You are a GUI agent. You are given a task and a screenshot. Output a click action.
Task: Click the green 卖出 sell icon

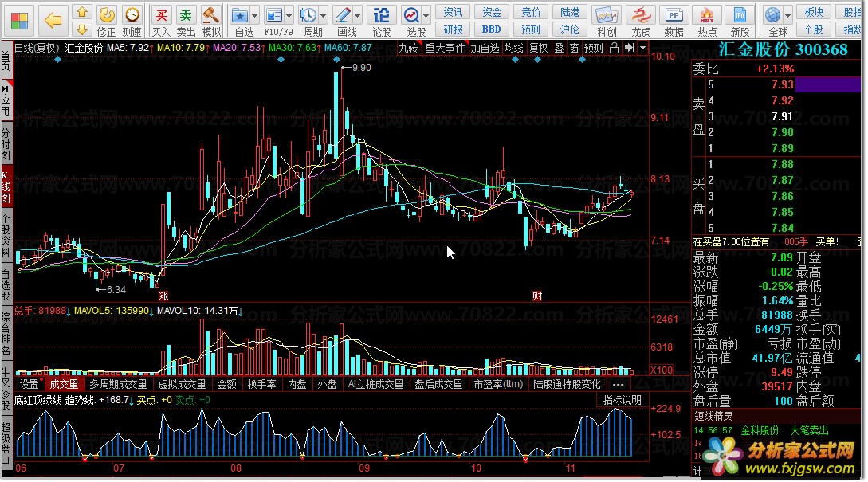pyautogui.click(x=186, y=21)
